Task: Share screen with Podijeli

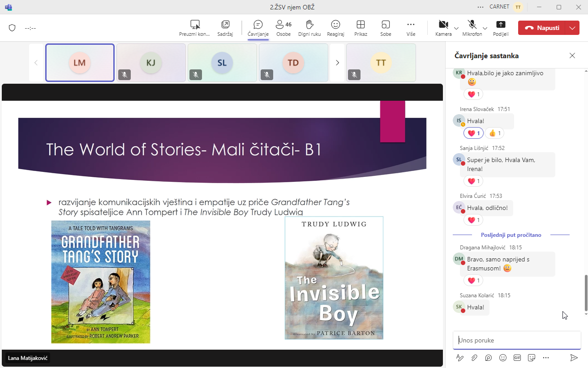Action: 501,28
